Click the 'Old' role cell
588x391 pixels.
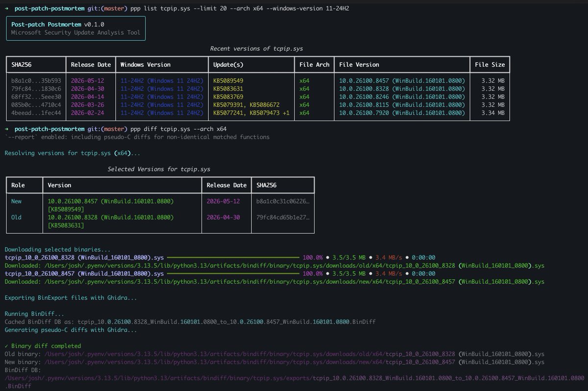(x=16, y=217)
